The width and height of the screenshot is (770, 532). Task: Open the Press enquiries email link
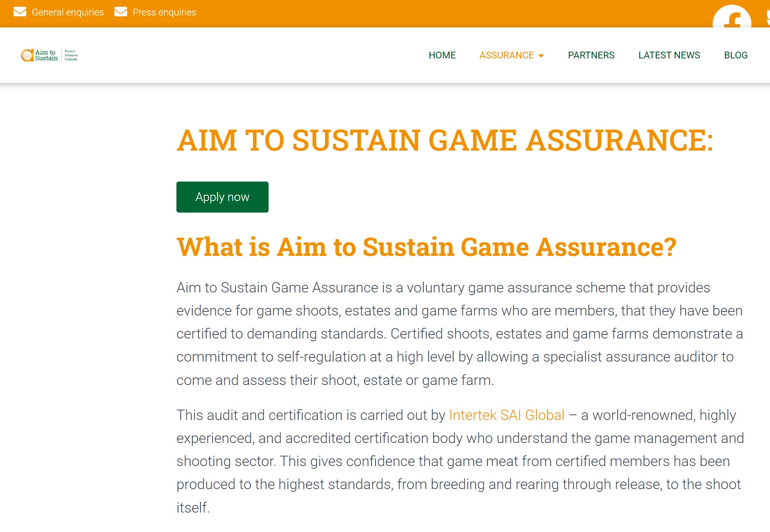pyautogui.click(x=164, y=12)
